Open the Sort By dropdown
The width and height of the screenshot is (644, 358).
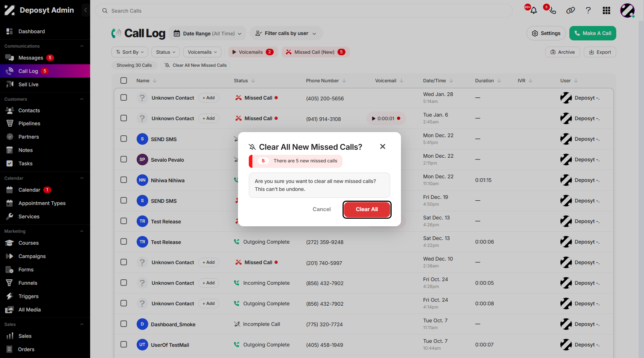coord(130,52)
